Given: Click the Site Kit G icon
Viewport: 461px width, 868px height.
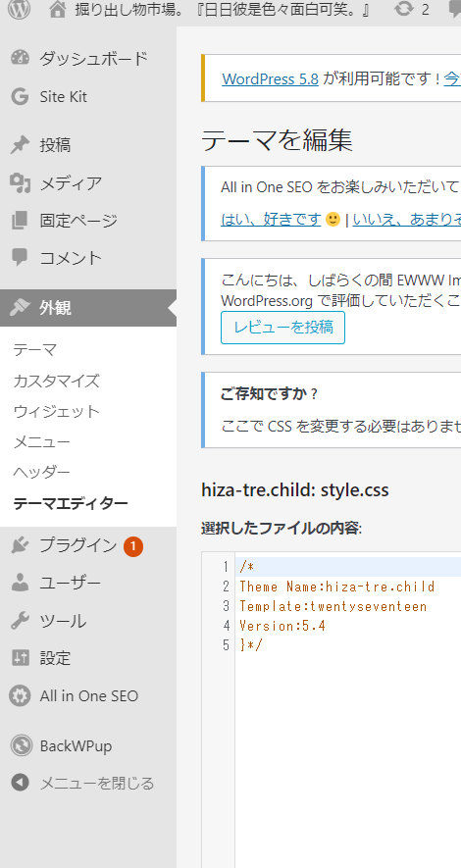Looking at the screenshot, I should point(20,97).
